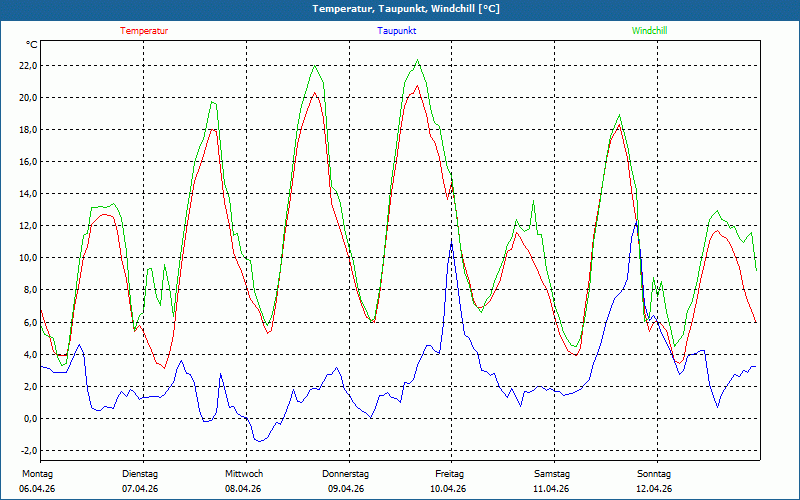Click the blue Taupunkt legend label
Image resolution: width=800 pixels, height=500 pixels.
click(397, 31)
